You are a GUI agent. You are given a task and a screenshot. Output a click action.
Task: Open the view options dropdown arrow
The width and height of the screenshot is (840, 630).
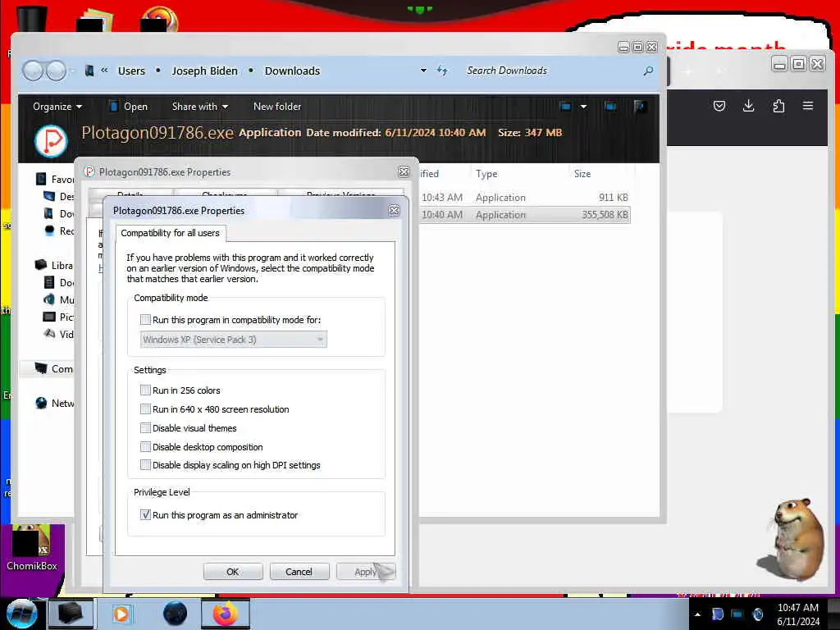583,107
